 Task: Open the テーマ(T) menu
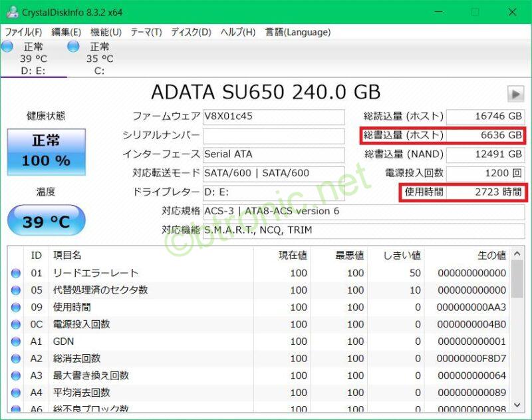(146, 32)
